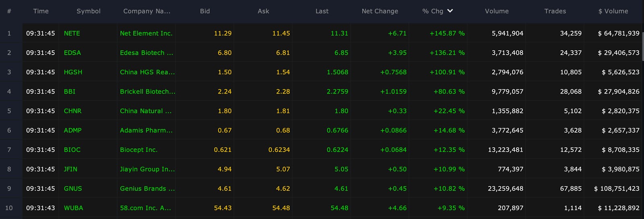This screenshot has width=644, height=219.
Task: Click the ADMP last price 0.6766
Action: (x=337, y=130)
